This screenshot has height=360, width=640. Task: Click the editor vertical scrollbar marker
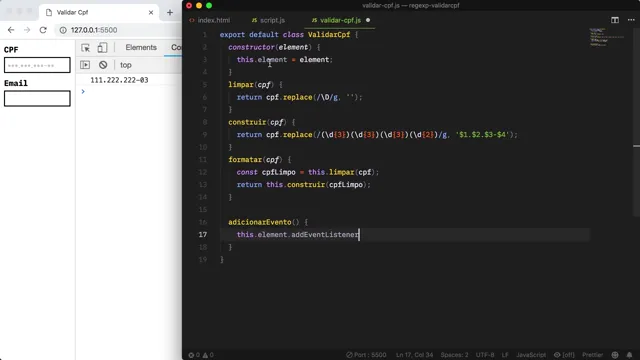pyautogui.click(x=636, y=146)
